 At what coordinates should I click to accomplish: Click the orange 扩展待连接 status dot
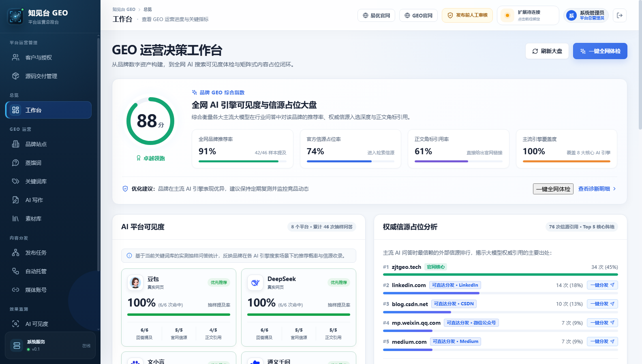coord(507,15)
